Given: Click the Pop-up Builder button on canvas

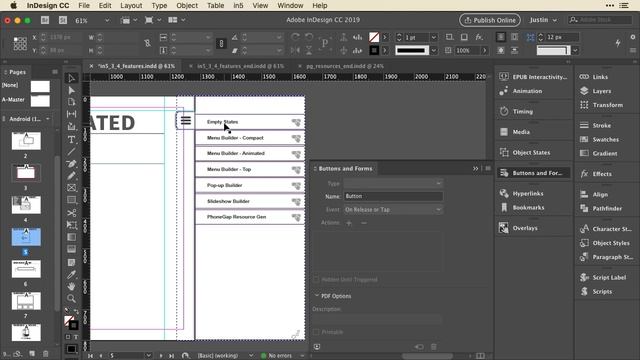Looking at the screenshot, I should pos(250,185).
